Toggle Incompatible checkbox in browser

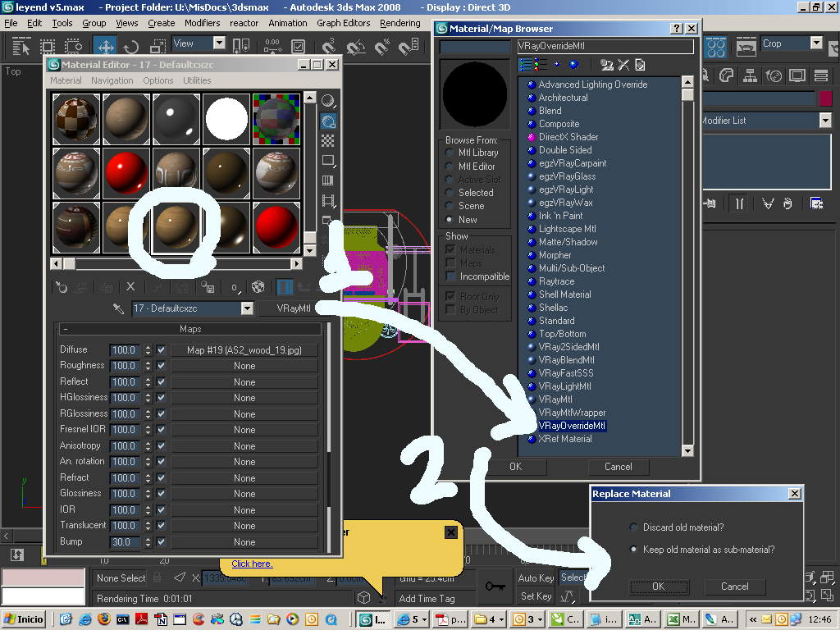pos(450,276)
